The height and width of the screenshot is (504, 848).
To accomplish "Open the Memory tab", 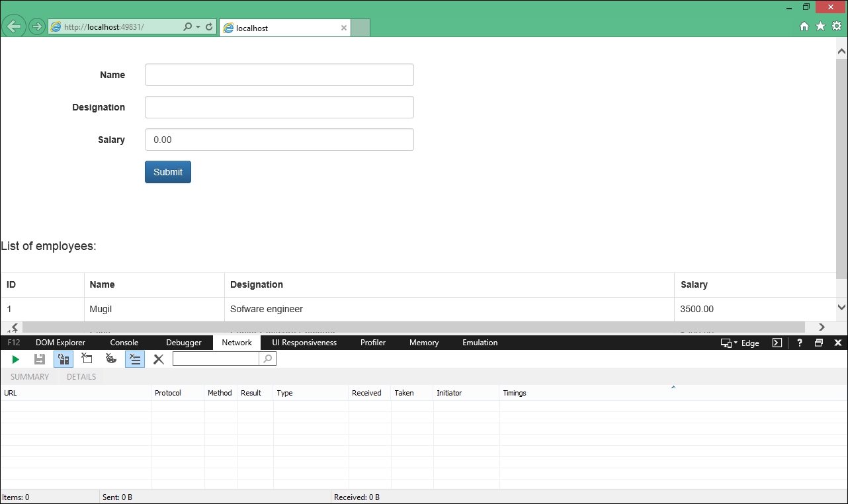I will pos(424,343).
